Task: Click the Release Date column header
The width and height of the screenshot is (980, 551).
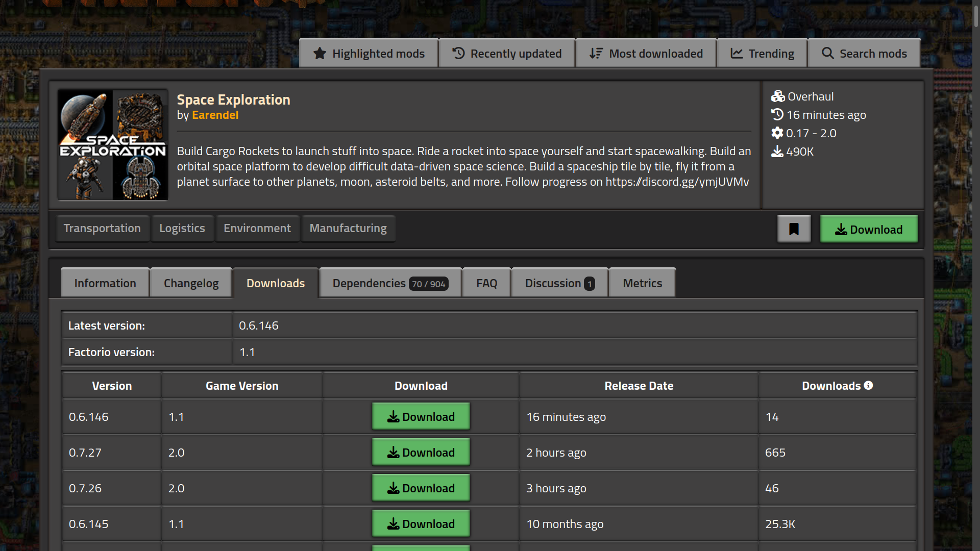Action: 639,386
